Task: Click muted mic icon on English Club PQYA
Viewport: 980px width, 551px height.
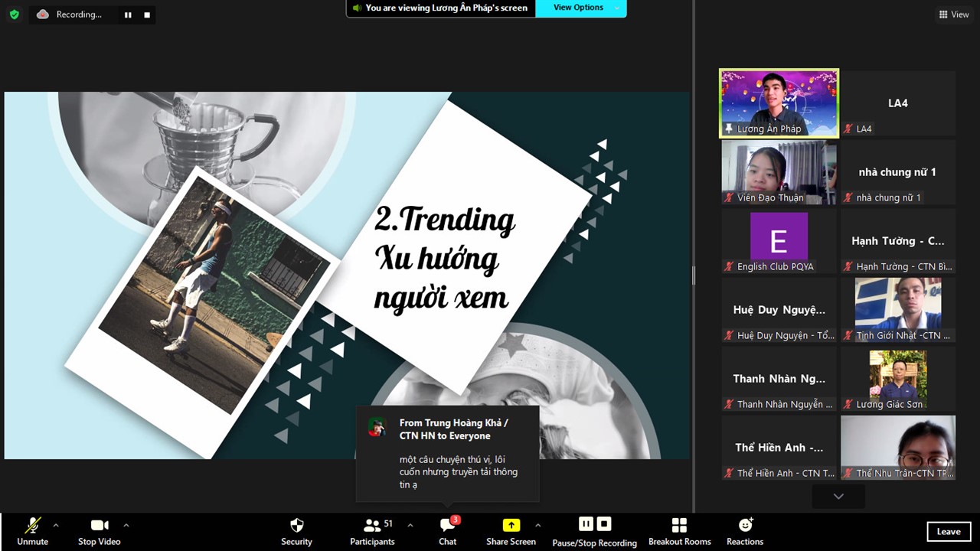Action: coord(729,266)
